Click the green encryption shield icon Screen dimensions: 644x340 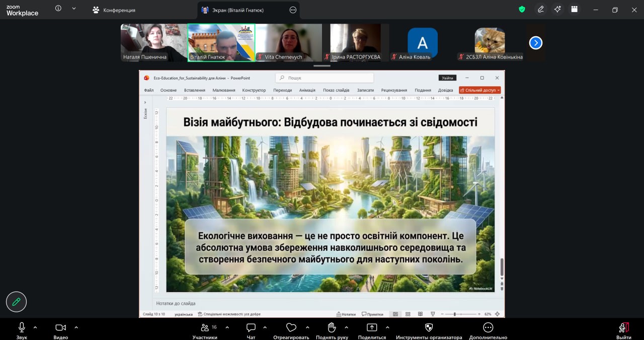(x=522, y=9)
